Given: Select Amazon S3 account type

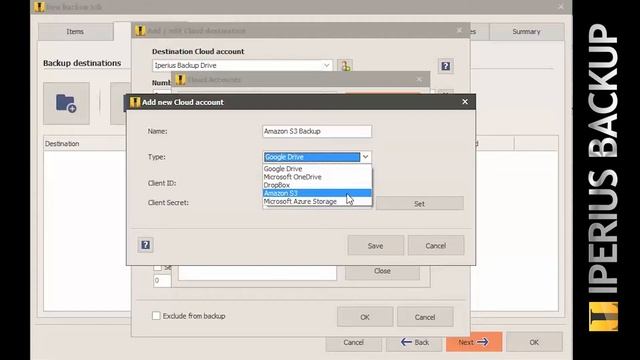Looking at the screenshot, I should pyautogui.click(x=317, y=193).
